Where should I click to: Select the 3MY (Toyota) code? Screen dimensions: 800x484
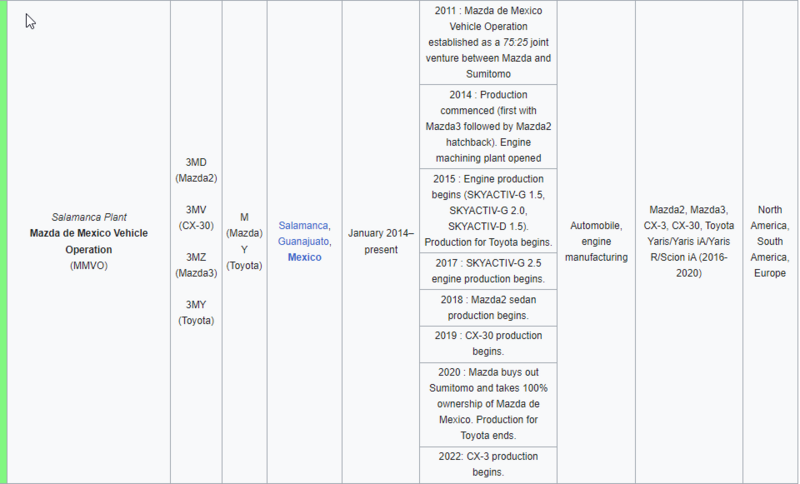click(x=196, y=312)
